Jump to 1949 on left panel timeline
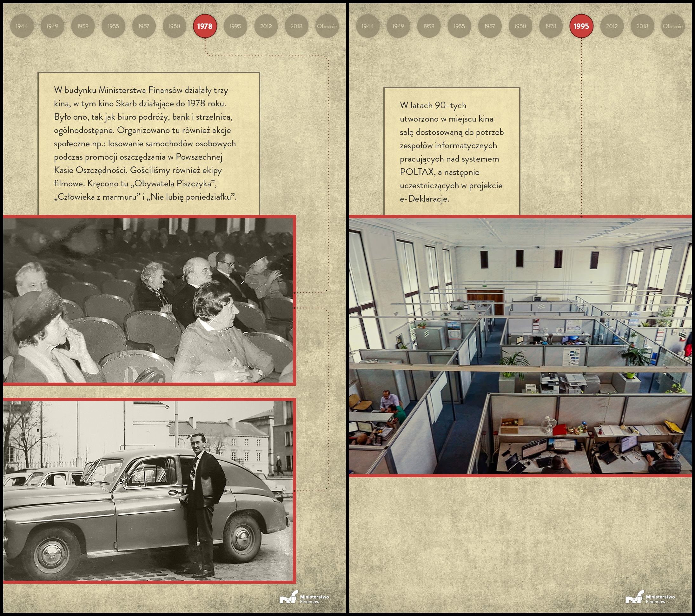 [x=52, y=26]
